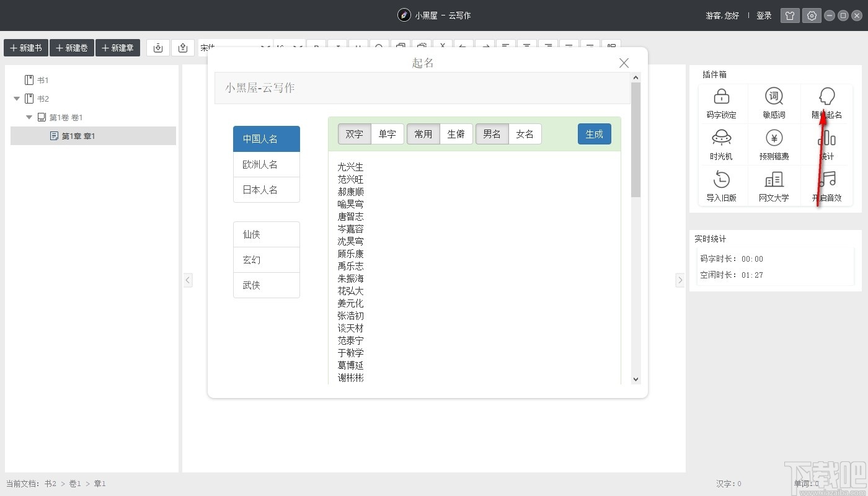Select 中国人名 category
The image size is (868, 496).
[267, 139]
